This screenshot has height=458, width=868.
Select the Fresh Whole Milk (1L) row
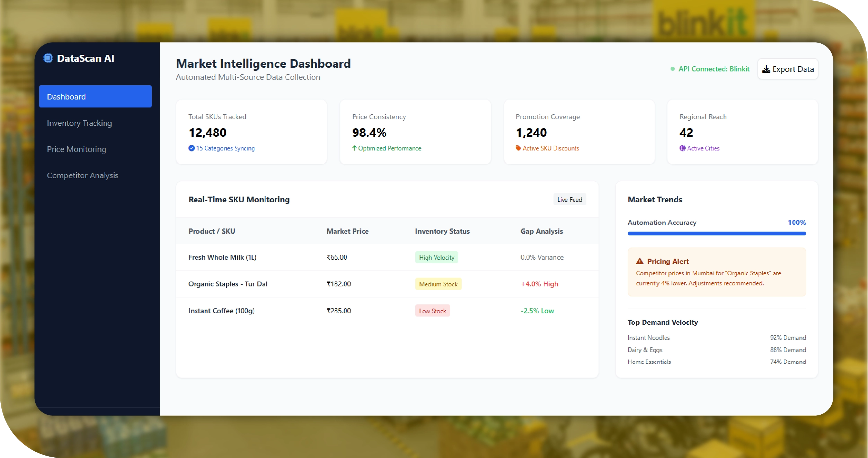pyautogui.click(x=222, y=257)
